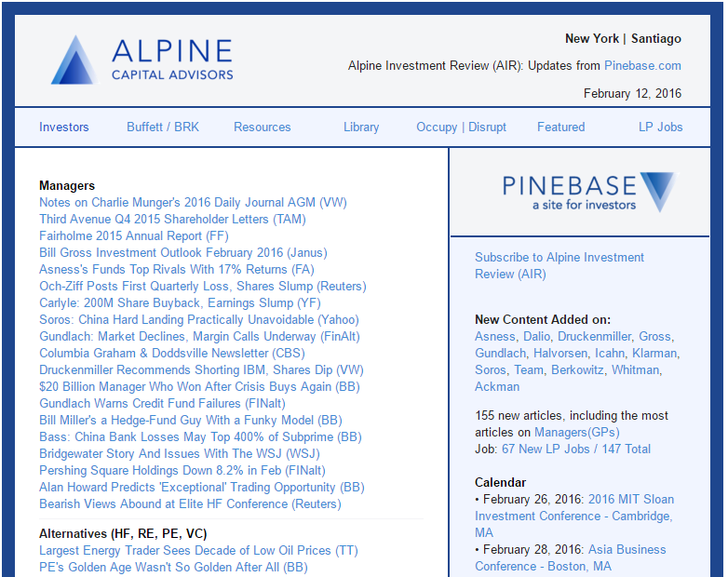Open Bill Miller's Hedge-Fund Guy article

click(191, 420)
